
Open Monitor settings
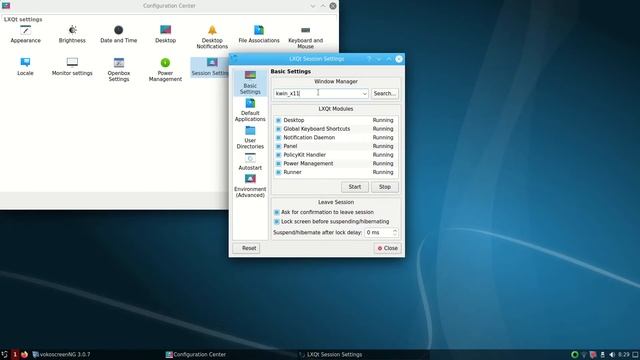pyautogui.click(x=72, y=67)
